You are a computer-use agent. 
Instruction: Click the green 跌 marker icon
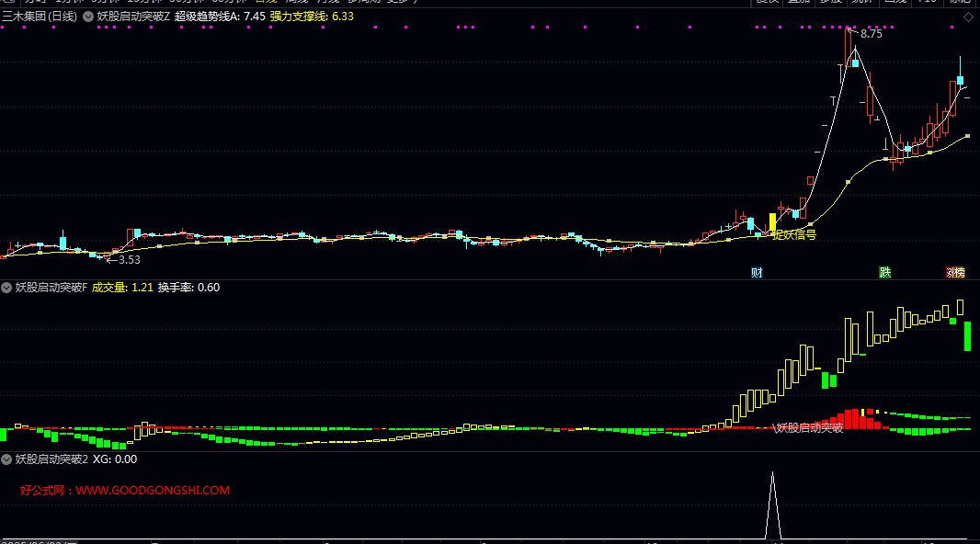[x=884, y=272]
